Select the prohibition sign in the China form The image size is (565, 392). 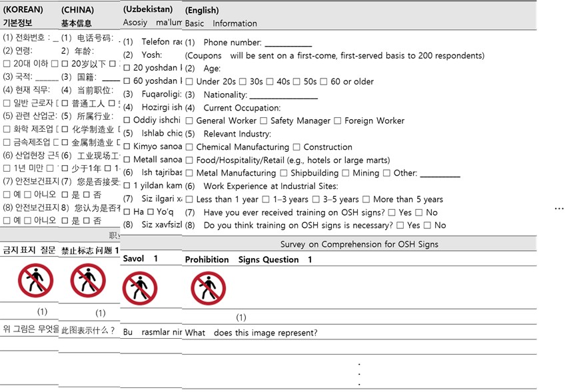tap(88, 281)
